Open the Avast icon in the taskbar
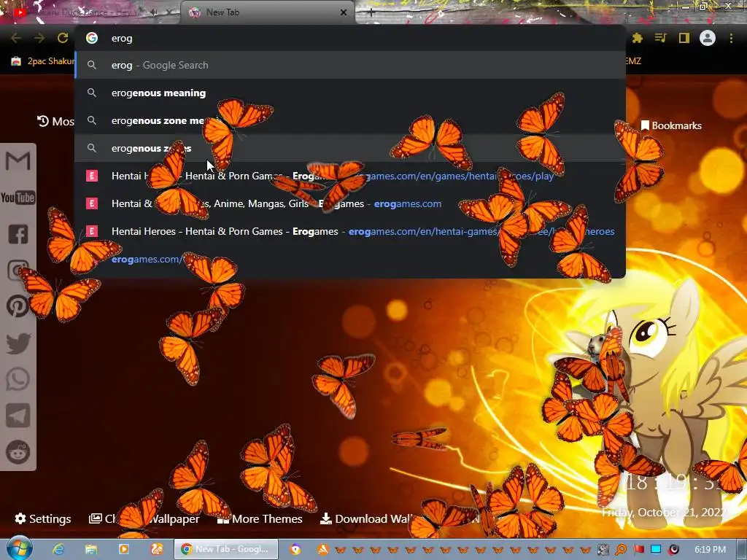Viewport: 747px width, 560px height. (x=323, y=550)
